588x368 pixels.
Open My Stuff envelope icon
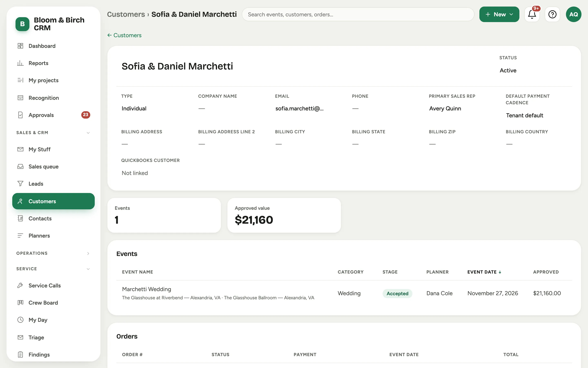(x=20, y=149)
